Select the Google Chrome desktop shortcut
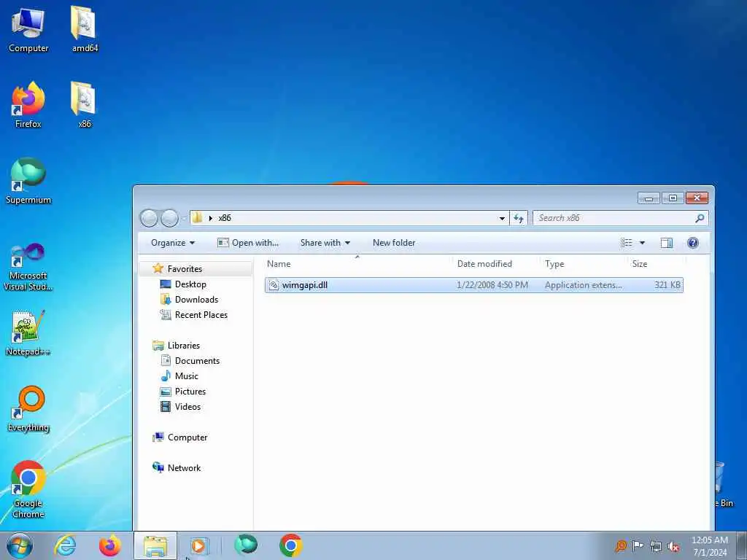Image resolution: width=747 pixels, height=560 pixels. pyautogui.click(x=28, y=489)
